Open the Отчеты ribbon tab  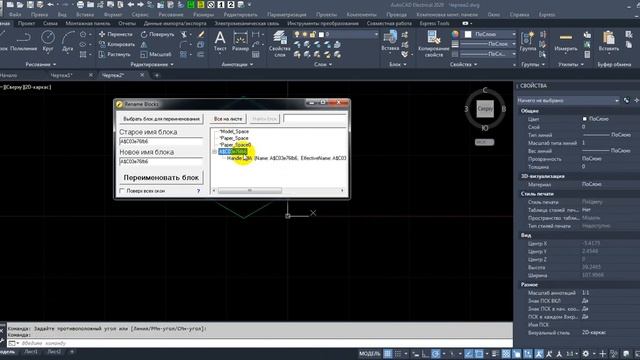click(x=127, y=24)
